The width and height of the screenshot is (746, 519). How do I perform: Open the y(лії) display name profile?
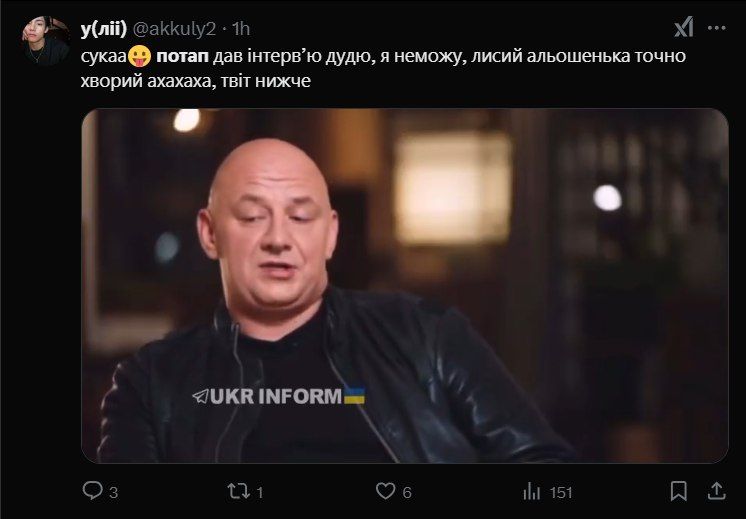[x=104, y=29]
